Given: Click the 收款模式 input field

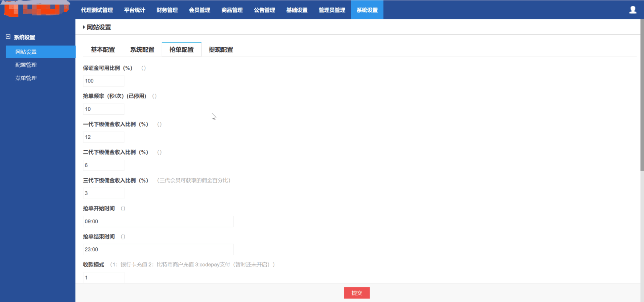Looking at the screenshot, I should click(x=103, y=278).
